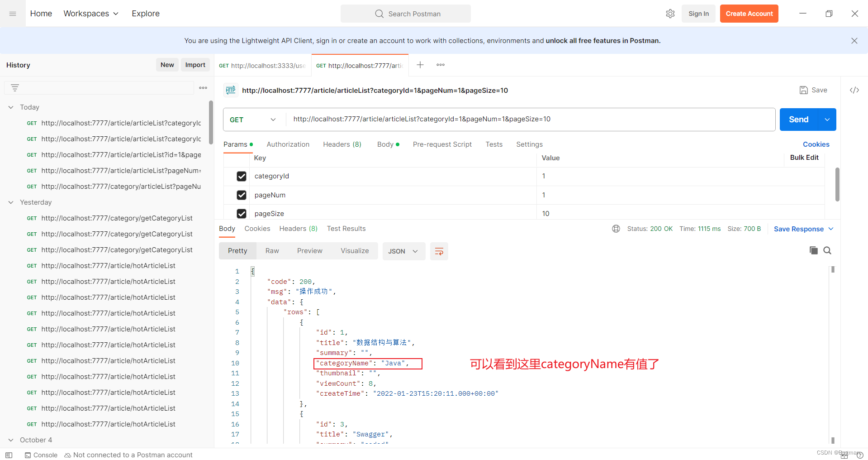The height and width of the screenshot is (460, 868).
Task: Open Postman settings gear
Action: click(670, 14)
